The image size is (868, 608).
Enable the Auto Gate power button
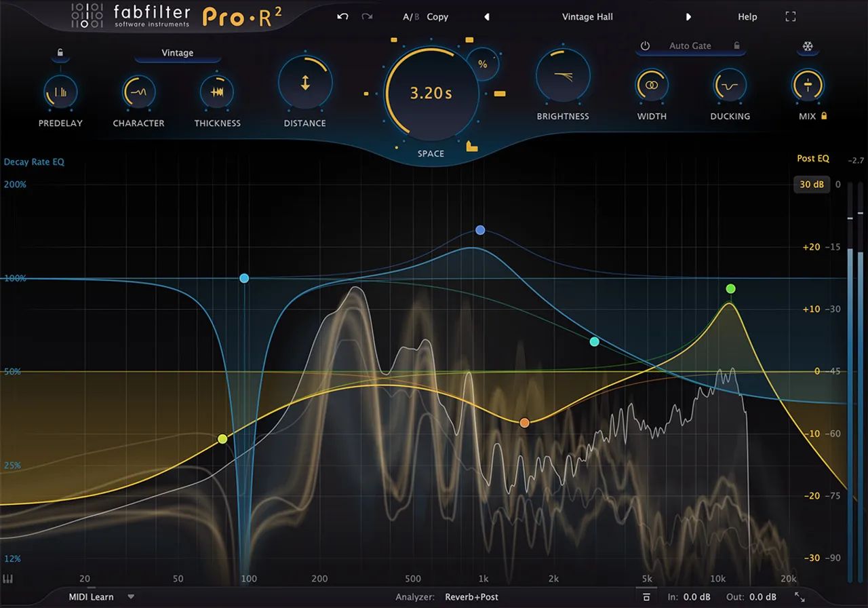tap(644, 45)
